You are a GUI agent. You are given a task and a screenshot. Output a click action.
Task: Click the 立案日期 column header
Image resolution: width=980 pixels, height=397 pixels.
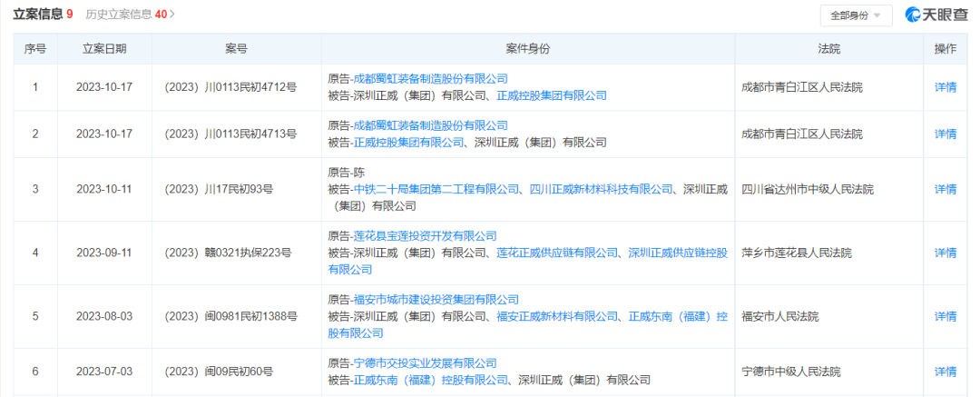pyautogui.click(x=104, y=49)
